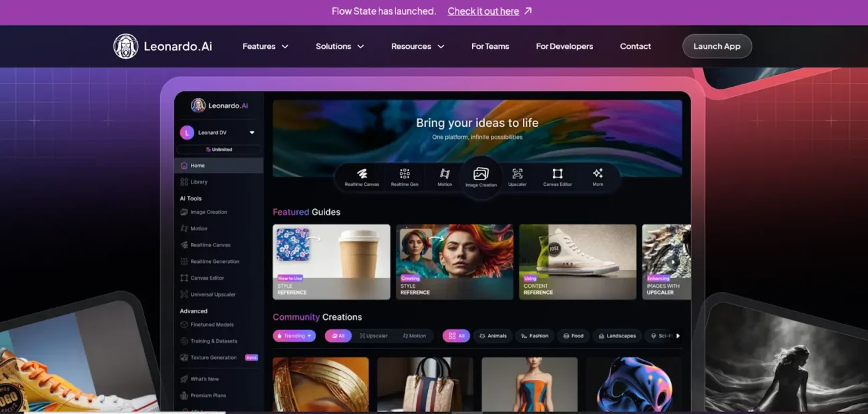Toggle the Fashion category filter
The width and height of the screenshot is (868, 414).
click(533, 336)
